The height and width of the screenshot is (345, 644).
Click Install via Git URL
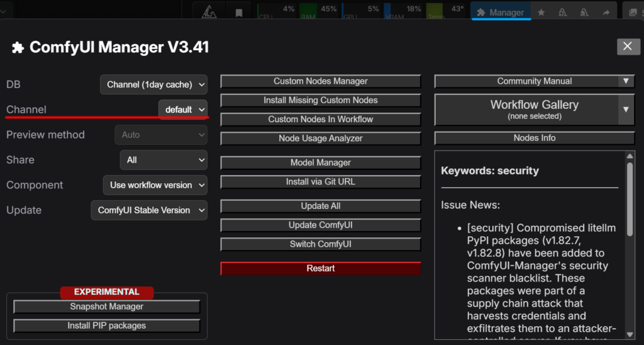(x=320, y=182)
